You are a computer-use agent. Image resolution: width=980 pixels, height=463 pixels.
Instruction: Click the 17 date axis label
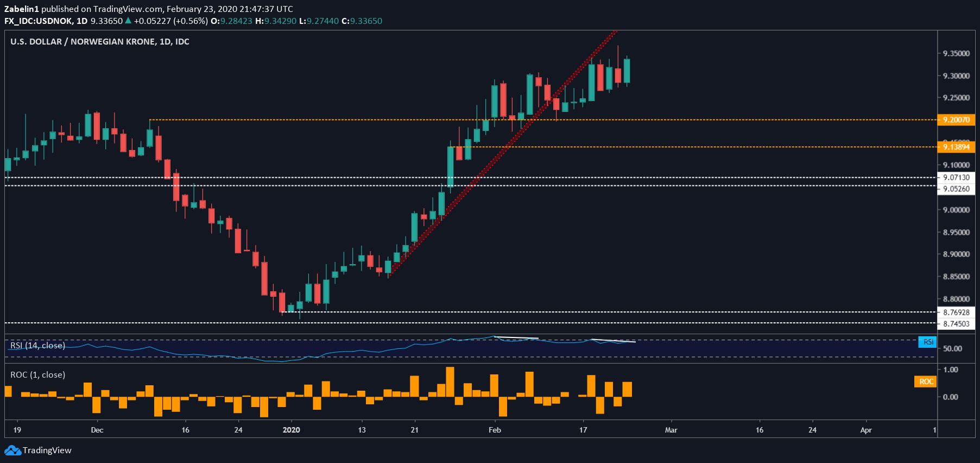pyautogui.click(x=583, y=430)
